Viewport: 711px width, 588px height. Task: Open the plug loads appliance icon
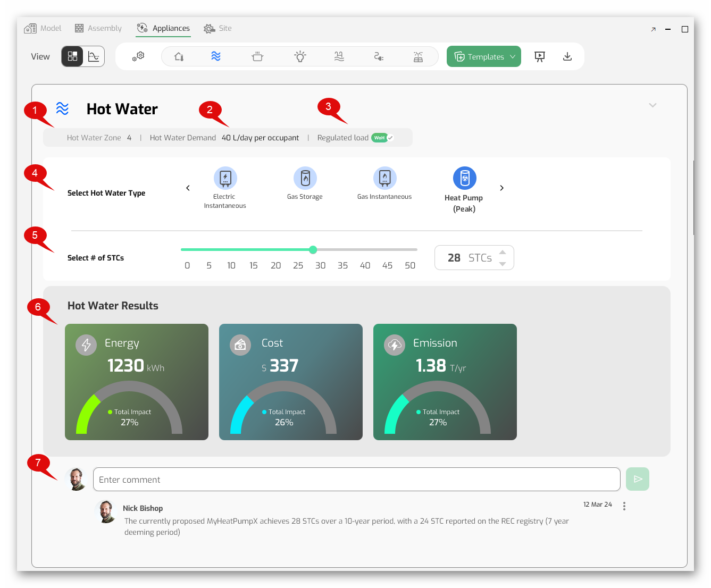point(379,56)
